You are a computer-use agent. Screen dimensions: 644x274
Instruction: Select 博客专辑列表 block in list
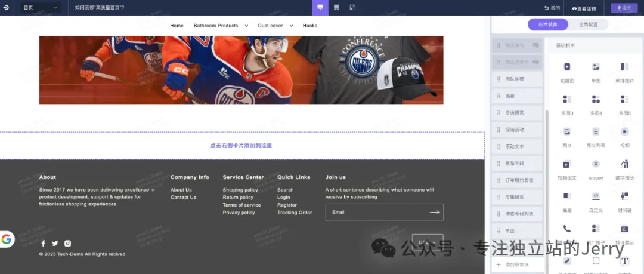(517, 214)
